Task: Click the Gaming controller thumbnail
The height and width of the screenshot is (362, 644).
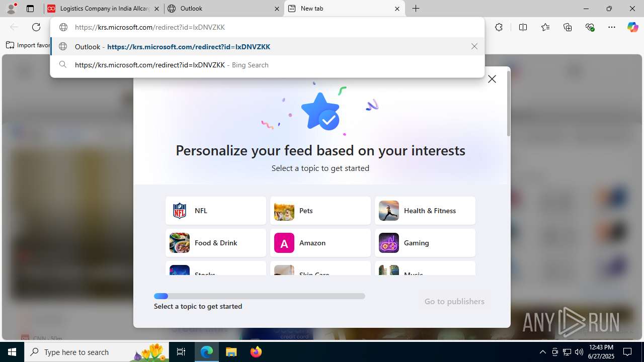Action: [389, 243]
